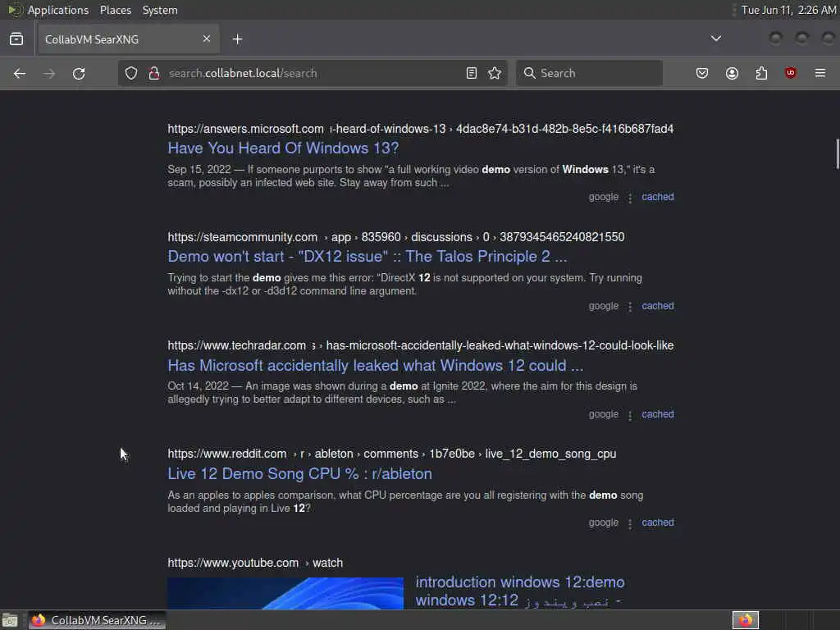Click the insecure connection padlock icon
Screen dimensions: 840x630
154,73
